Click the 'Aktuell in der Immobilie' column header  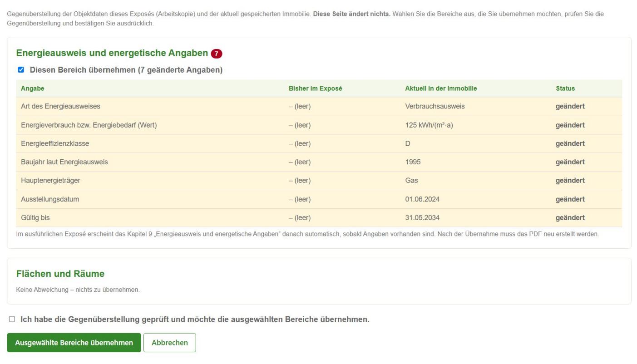pos(441,88)
